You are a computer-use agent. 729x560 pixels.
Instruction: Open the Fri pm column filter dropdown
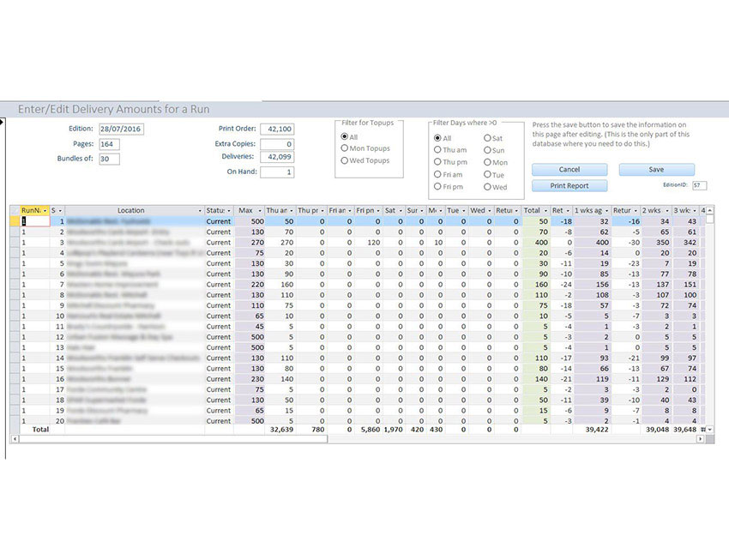tap(378, 210)
